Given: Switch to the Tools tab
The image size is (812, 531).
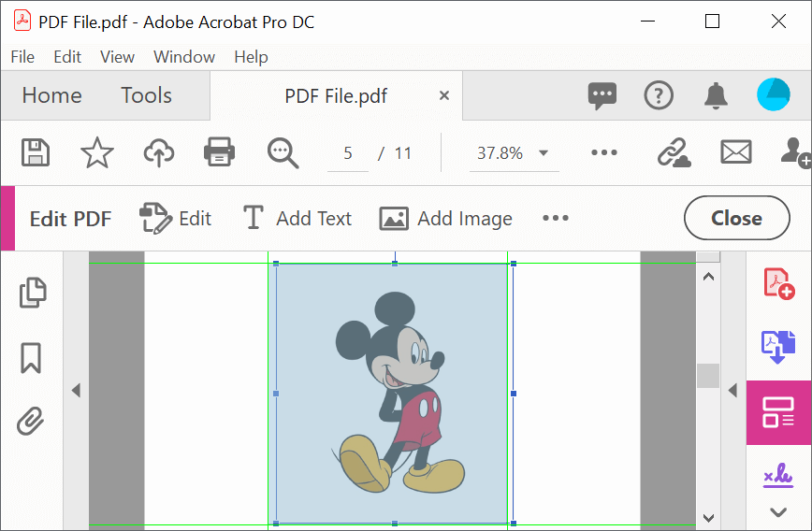Looking at the screenshot, I should pyautogui.click(x=146, y=95).
